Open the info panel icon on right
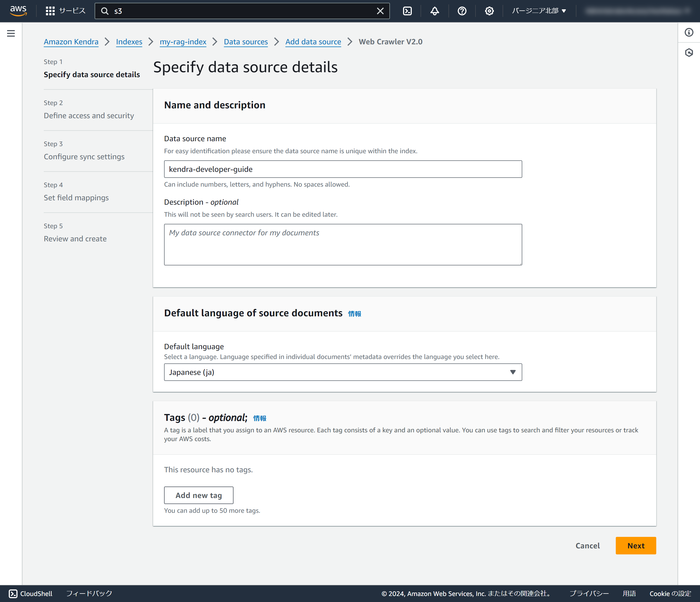 [x=689, y=32]
